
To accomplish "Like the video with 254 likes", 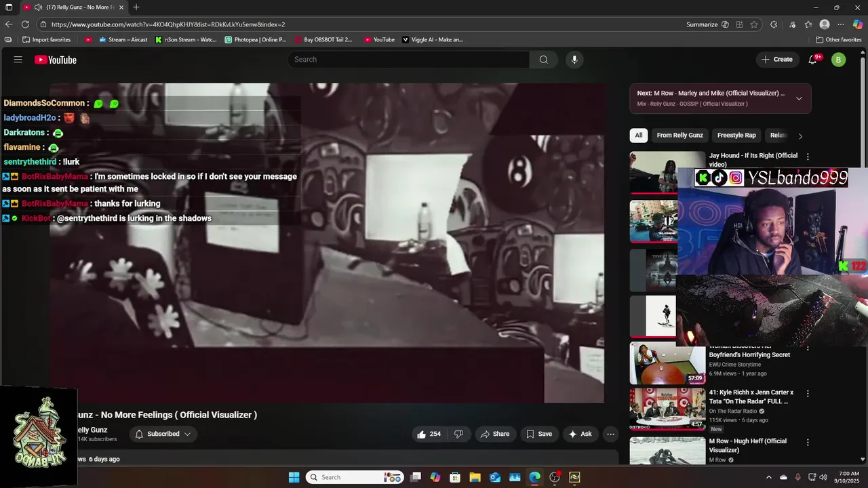I will pos(428,434).
